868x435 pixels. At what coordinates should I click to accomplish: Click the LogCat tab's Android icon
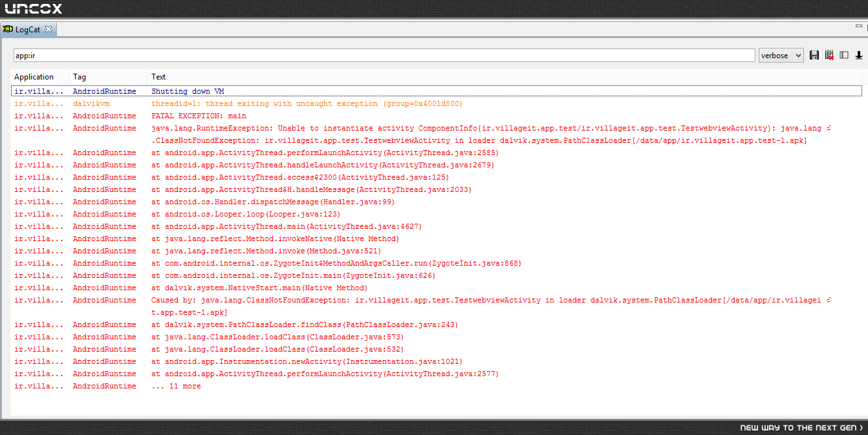[8, 29]
